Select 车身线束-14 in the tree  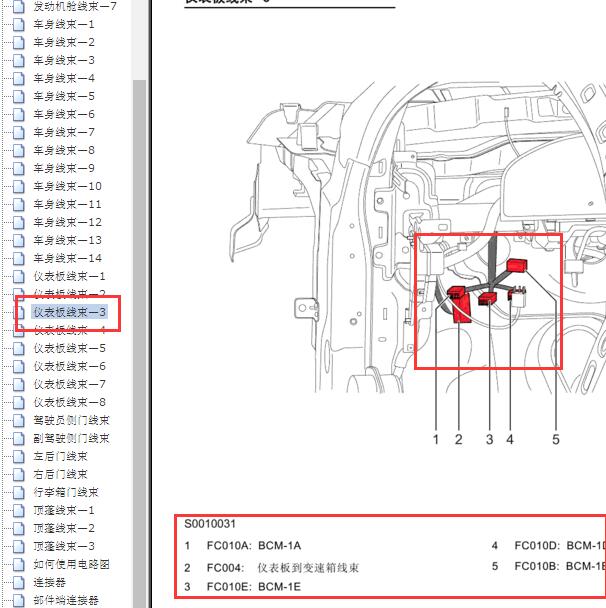pos(67,259)
